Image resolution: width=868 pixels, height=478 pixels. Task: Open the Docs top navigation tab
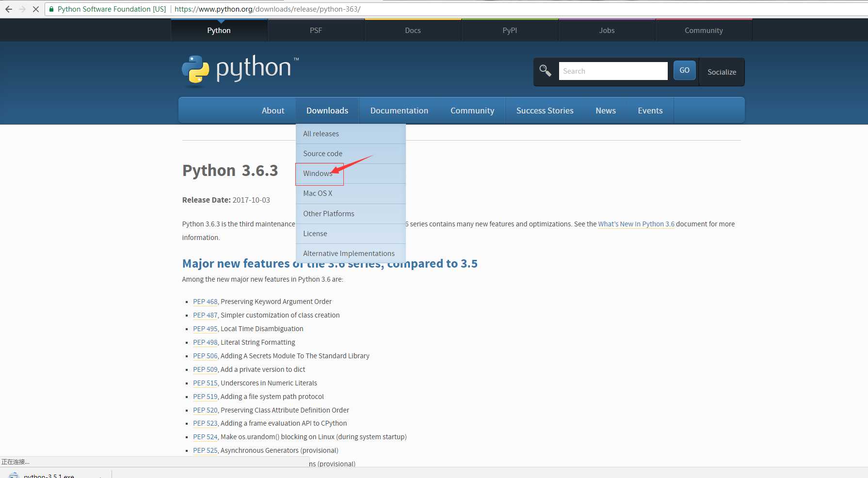[x=413, y=30]
